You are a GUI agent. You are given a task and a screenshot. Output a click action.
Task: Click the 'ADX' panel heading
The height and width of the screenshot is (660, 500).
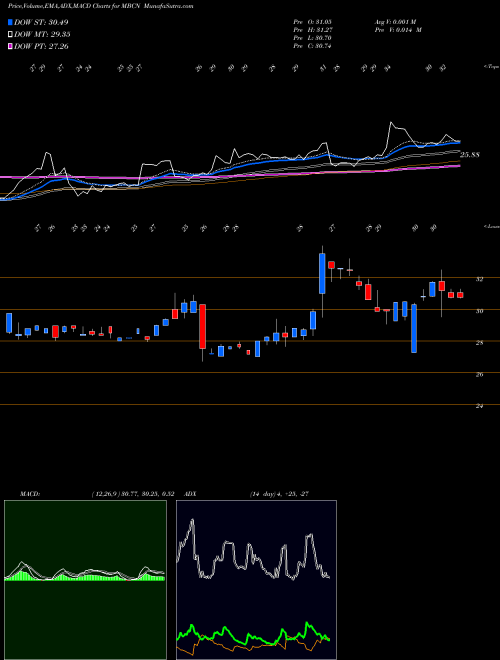pos(191,494)
